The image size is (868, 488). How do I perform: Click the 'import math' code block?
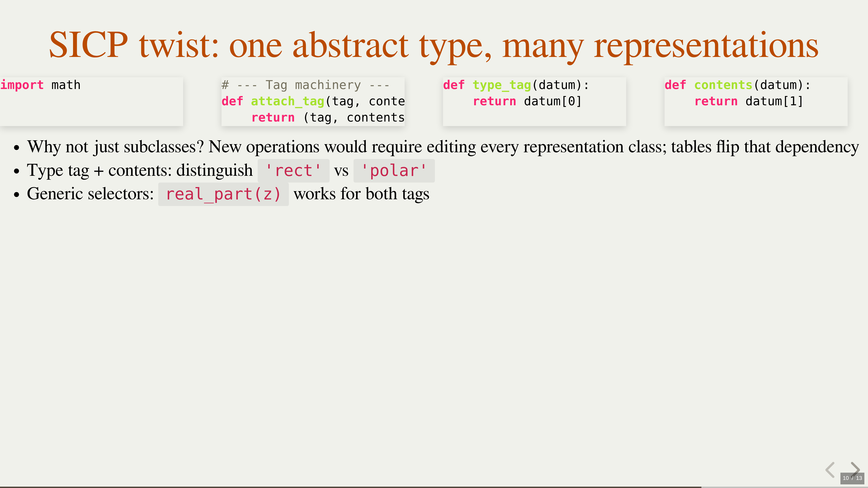click(x=40, y=85)
